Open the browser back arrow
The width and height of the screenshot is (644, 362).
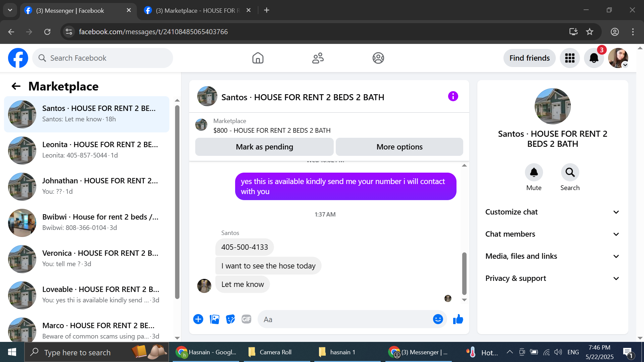[11, 32]
